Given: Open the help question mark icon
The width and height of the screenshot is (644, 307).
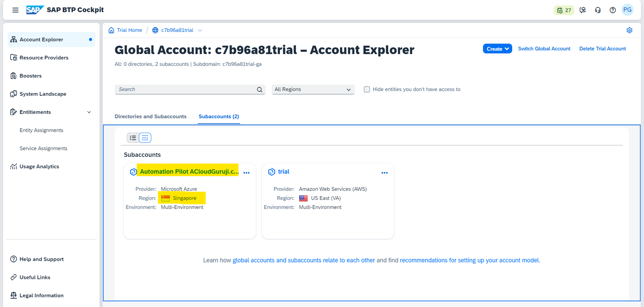Looking at the screenshot, I should click(612, 10).
